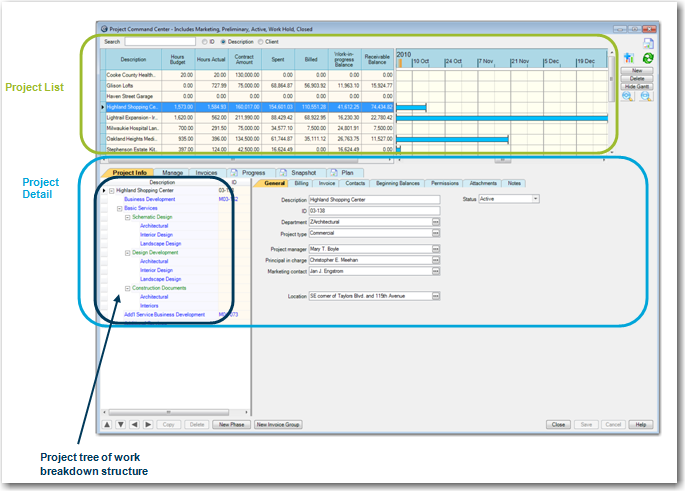Select the Description search radio button
This screenshot has height=491, width=685.
click(x=223, y=42)
